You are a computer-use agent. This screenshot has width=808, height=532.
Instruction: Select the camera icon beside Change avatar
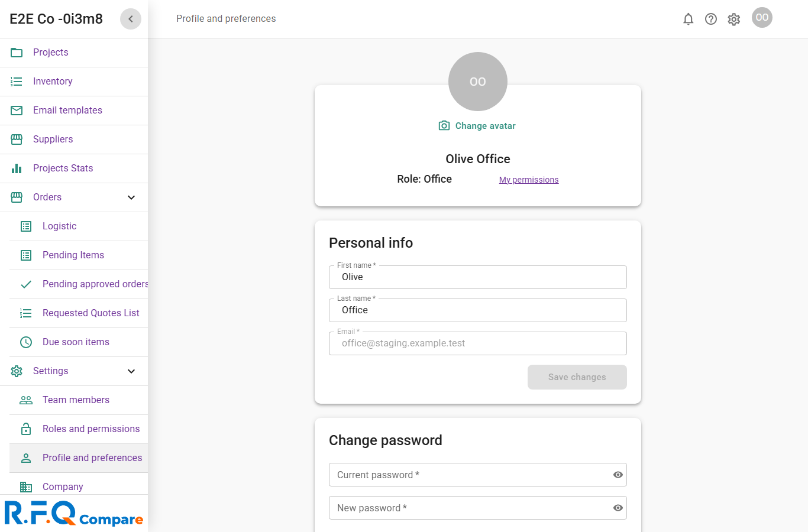point(444,126)
